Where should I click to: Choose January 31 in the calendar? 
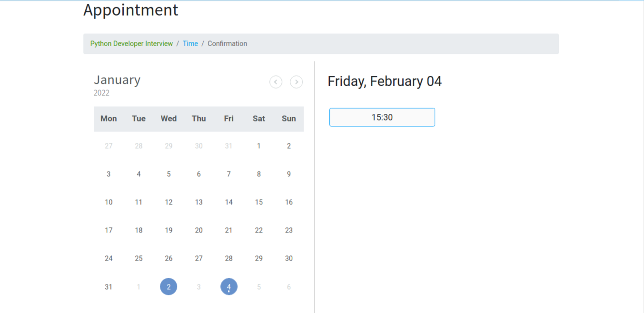pyautogui.click(x=109, y=286)
